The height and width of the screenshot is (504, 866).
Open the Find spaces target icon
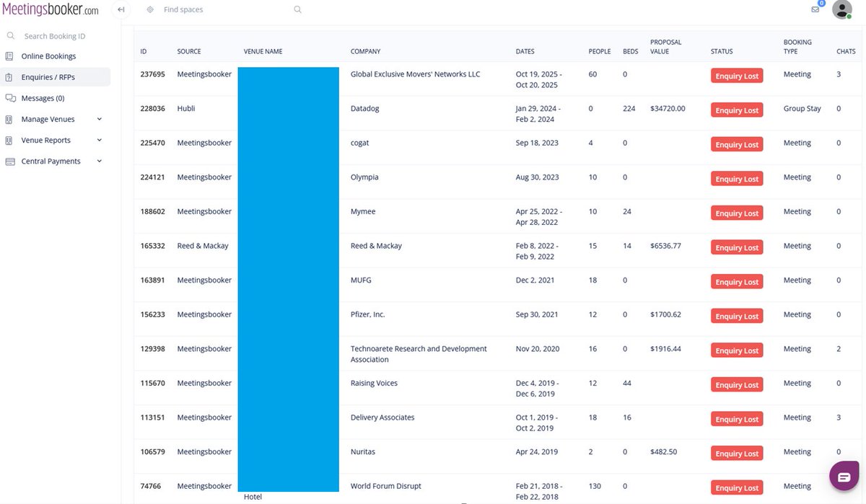[151, 9]
